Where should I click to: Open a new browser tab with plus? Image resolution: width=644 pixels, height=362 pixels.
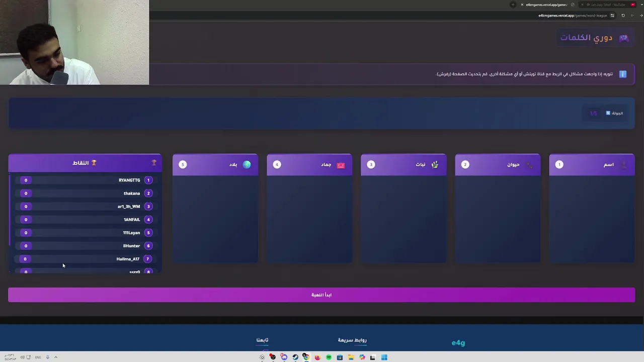coord(513,5)
